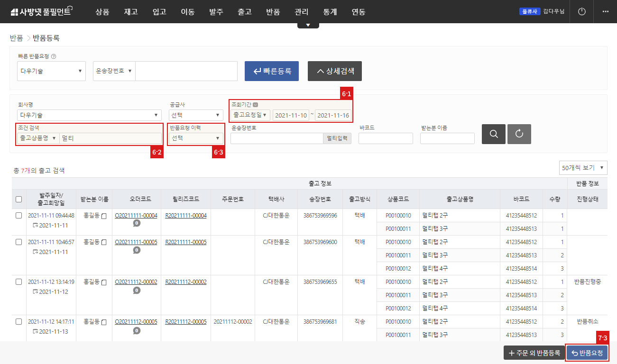Open release code link R20211112-00005

[186, 322]
